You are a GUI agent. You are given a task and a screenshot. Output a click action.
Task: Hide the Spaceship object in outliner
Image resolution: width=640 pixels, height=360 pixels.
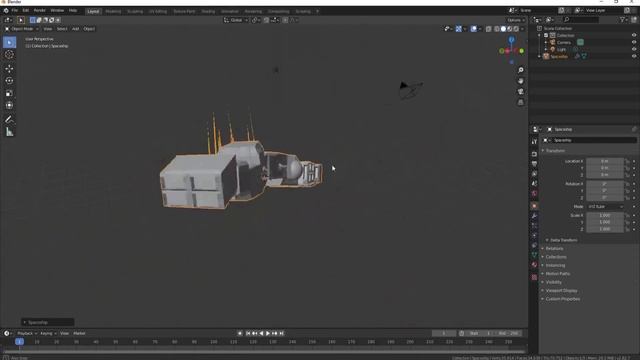[x=634, y=56]
